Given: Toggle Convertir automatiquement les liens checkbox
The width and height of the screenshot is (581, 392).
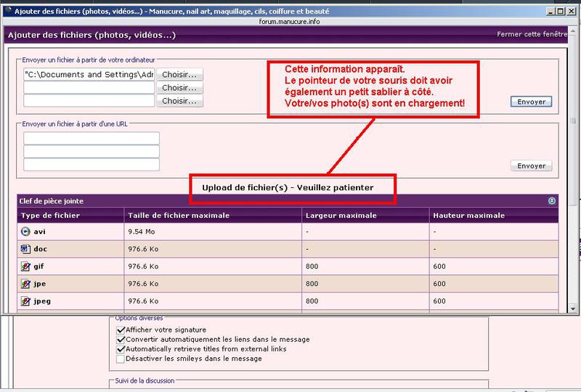Looking at the screenshot, I should [x=121, y=340].
